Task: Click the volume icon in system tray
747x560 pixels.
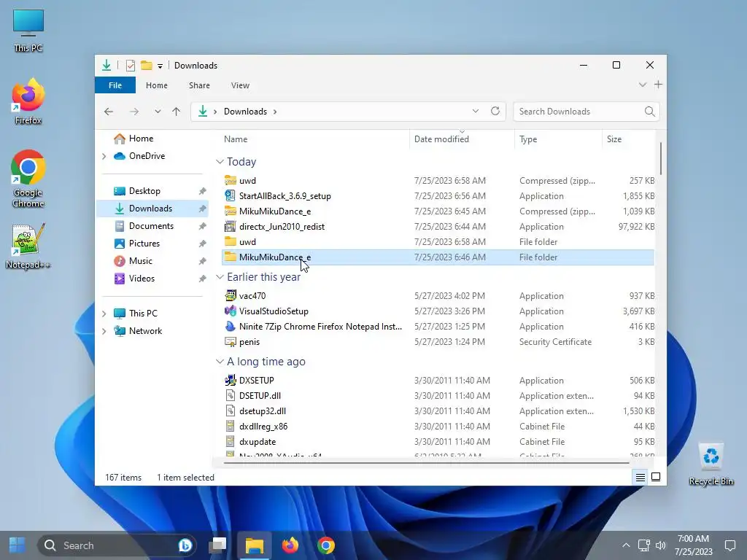Action: pyautogui.click(x=661, y=545)
